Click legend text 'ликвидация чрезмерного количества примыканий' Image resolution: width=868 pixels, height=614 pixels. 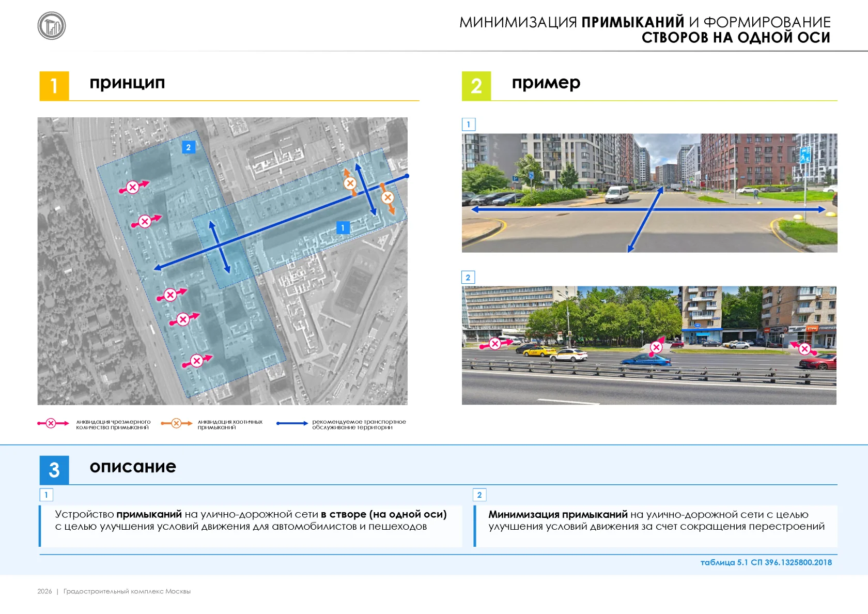[113, 424]
